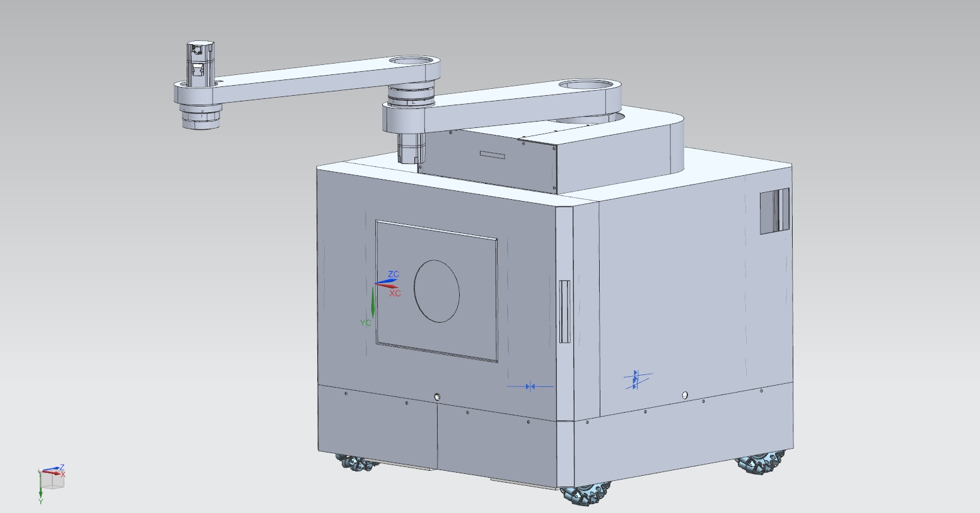Select the small slot on the top box housing

coord(493,155)
